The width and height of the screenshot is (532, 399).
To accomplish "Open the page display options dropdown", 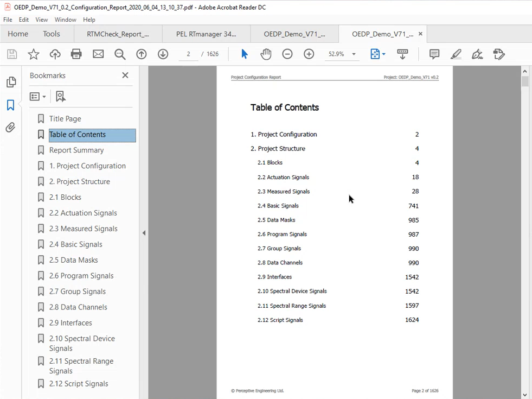I will (383, 54).
